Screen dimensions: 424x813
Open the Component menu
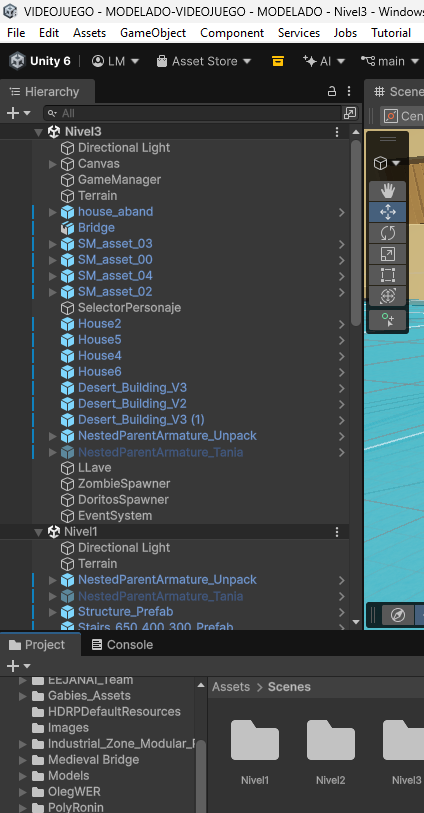pos(232,33)
